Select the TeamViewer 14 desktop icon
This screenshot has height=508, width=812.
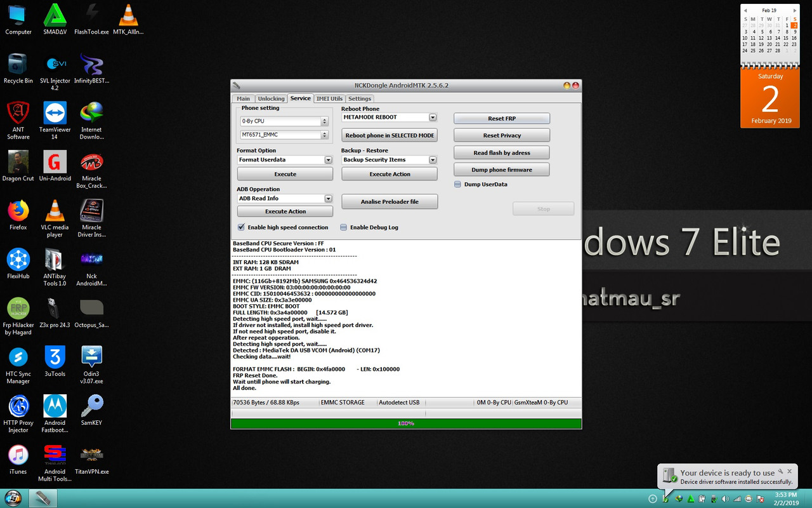pyautogui.click(x=55, y=121)
